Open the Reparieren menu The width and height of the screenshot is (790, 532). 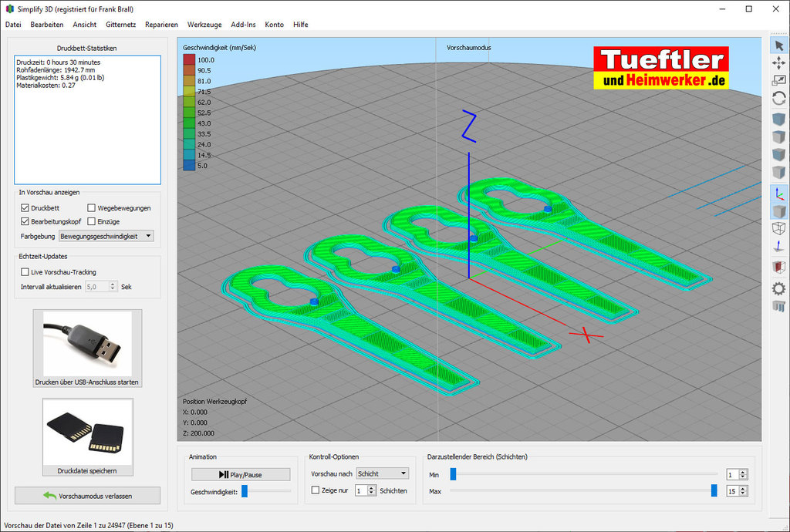point(161,25)
